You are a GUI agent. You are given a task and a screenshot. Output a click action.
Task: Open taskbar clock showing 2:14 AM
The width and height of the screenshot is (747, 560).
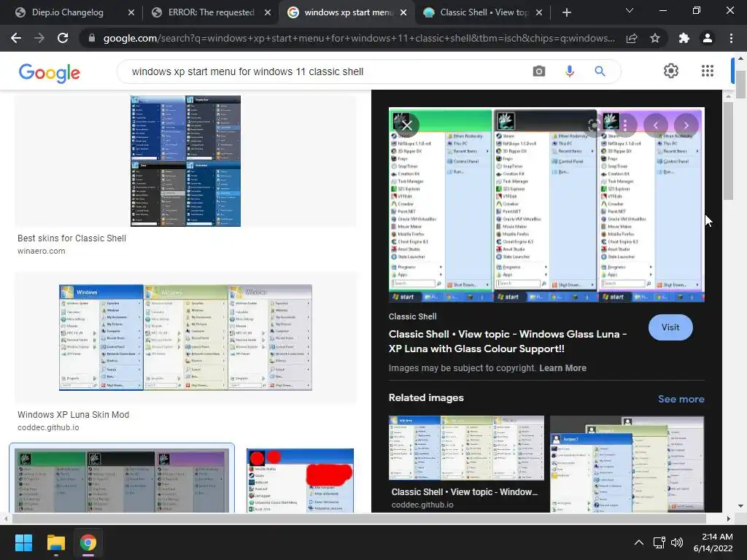tap(713, 542)
